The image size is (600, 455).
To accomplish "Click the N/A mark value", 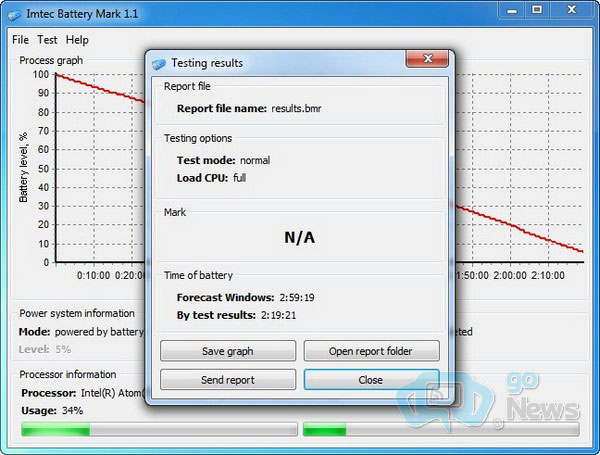I will [x=299, y=237].
